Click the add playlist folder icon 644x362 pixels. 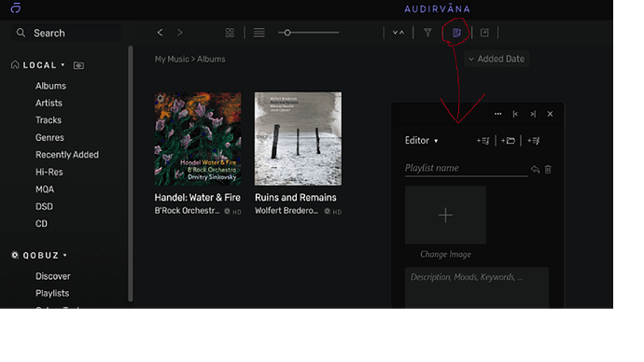(x=508, y=141)
